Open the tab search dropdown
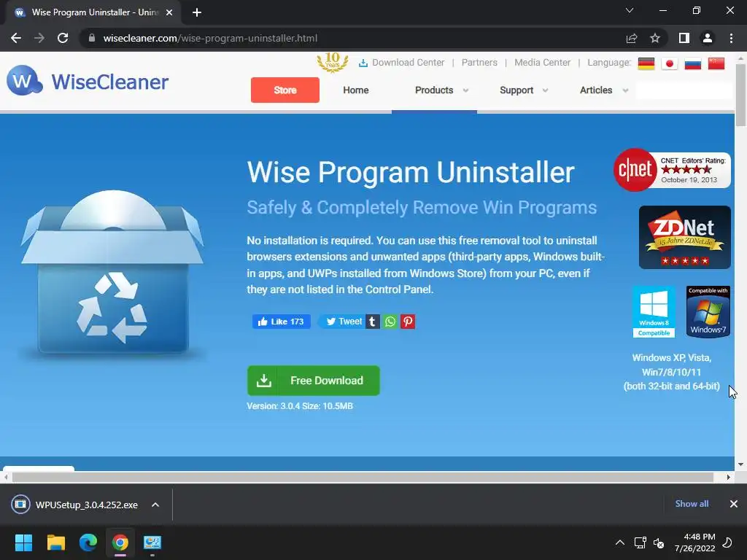The height and width of the screenshot is (560, 747). pyautogui.click(x=630, y=10)
